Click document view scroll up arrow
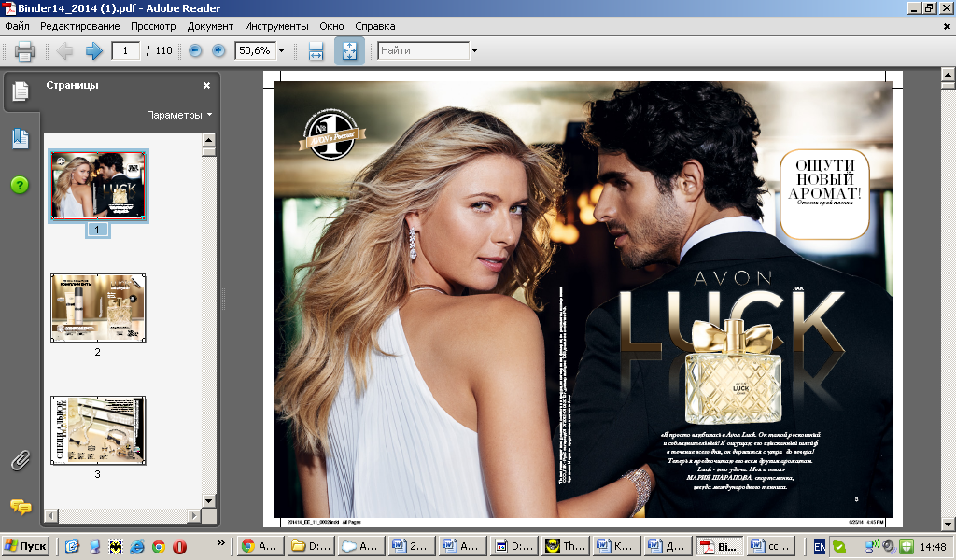 pos(948,75)
